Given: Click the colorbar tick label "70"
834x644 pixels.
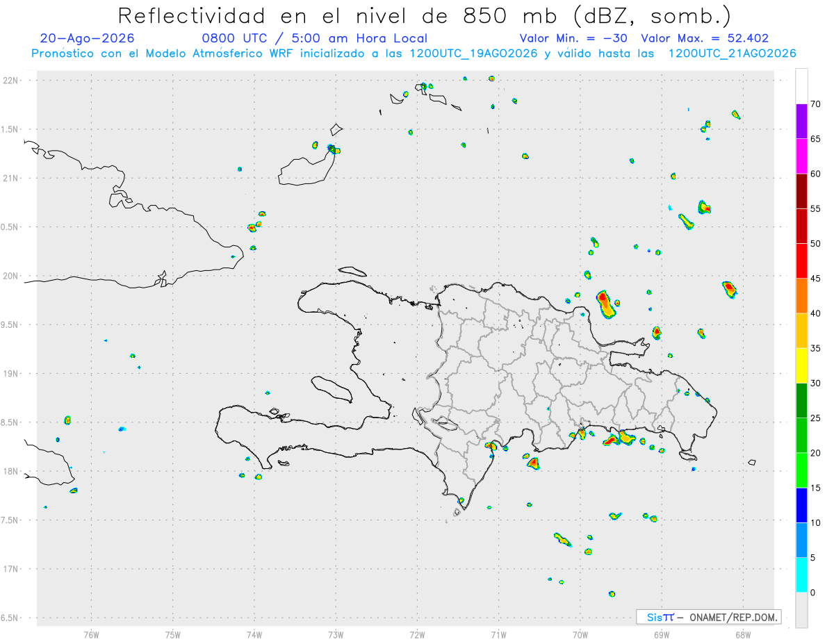Looking at the screenshot, I should pos(815,104).
